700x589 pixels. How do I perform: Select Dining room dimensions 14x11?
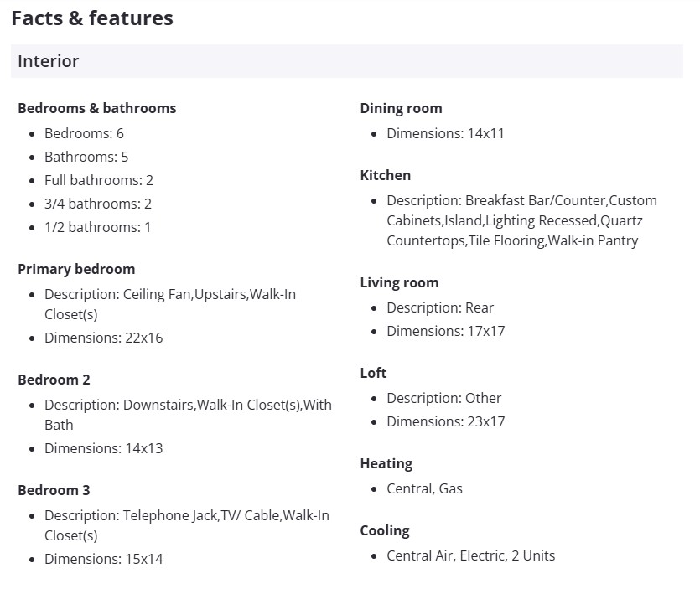pos(445,133)
